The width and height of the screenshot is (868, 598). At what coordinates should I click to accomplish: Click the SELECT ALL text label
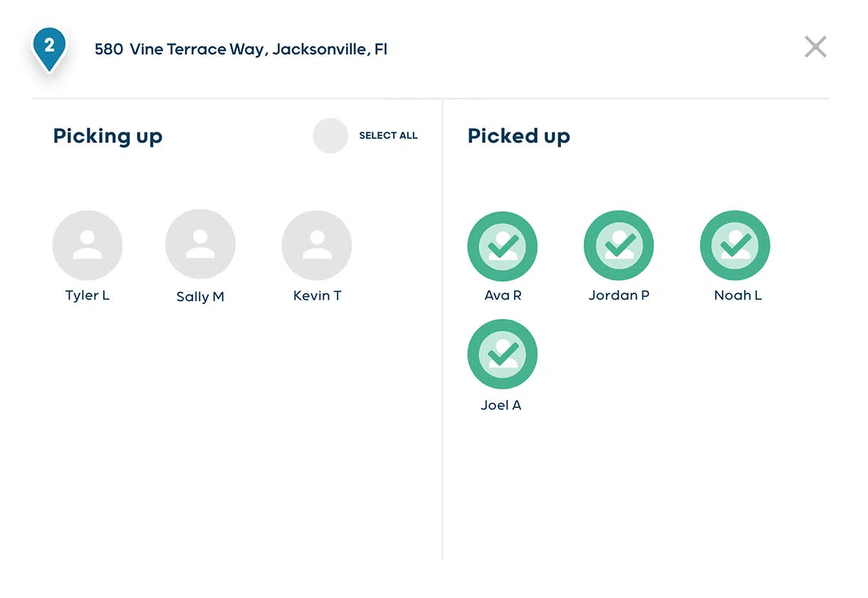coord(388,135)
